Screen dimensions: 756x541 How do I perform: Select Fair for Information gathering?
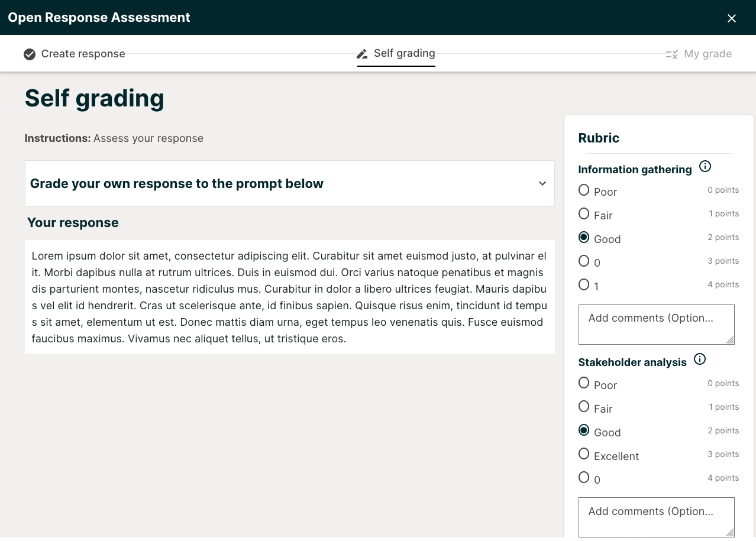coord(584,212)
